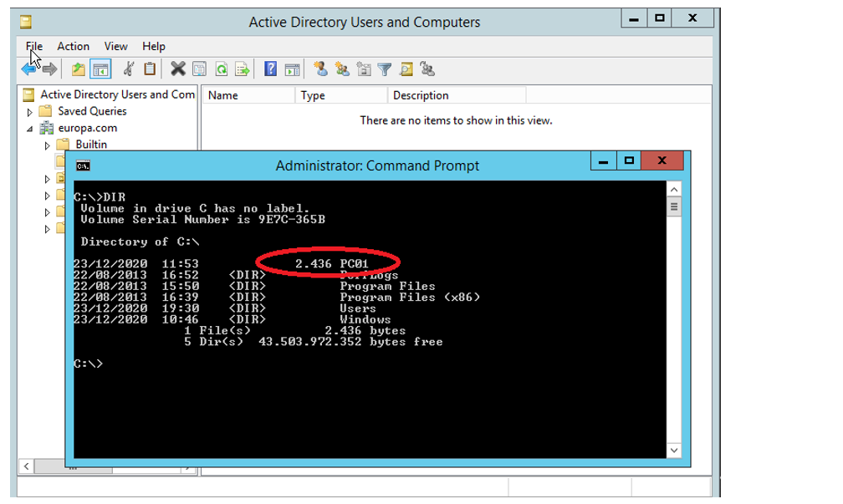Open the Help menu
Image resolution: width=843 pixels, height=504 pixels.
pos(153,46)
